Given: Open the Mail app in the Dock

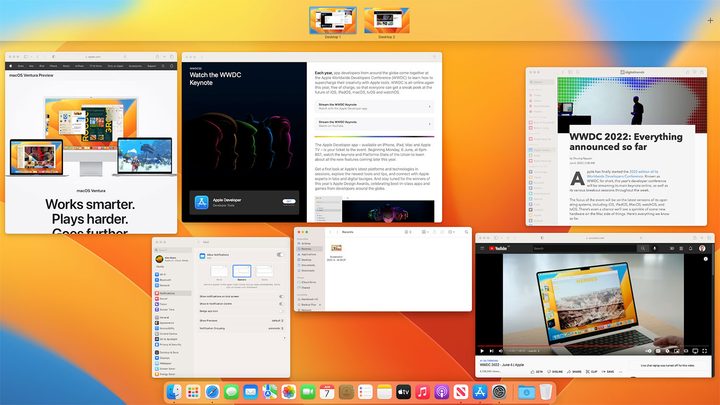Looking at the screenshot, I should click(x=250, y=392).
